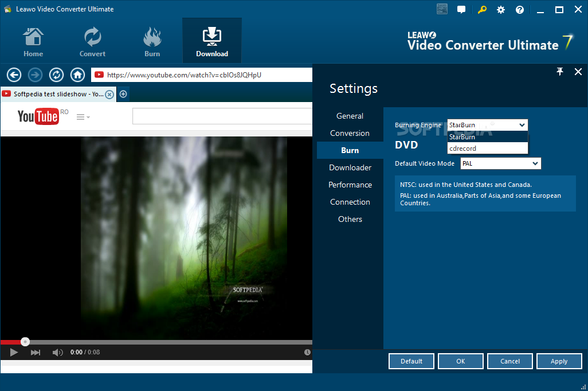Close the Softpedia test slideshow tab
The image size is (588, 391).
tap(109, 94)
